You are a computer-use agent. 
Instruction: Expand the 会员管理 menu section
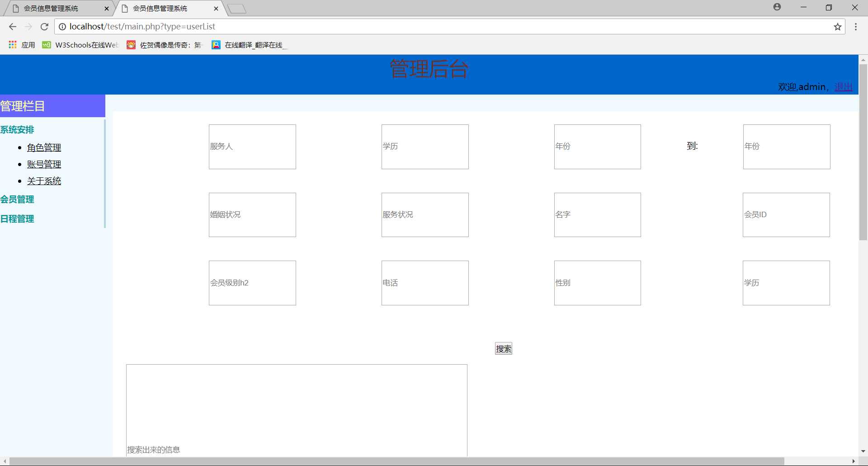tap(17, 200)
